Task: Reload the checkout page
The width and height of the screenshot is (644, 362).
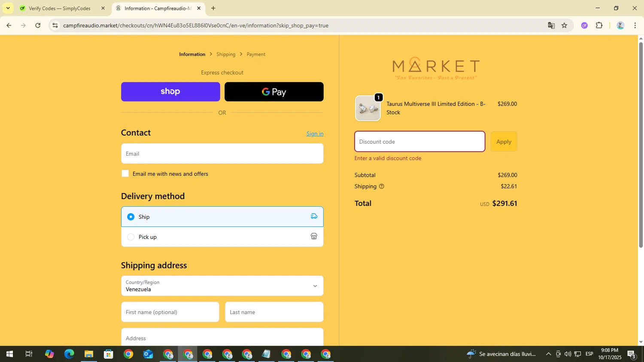Action: tap(38, 25)
